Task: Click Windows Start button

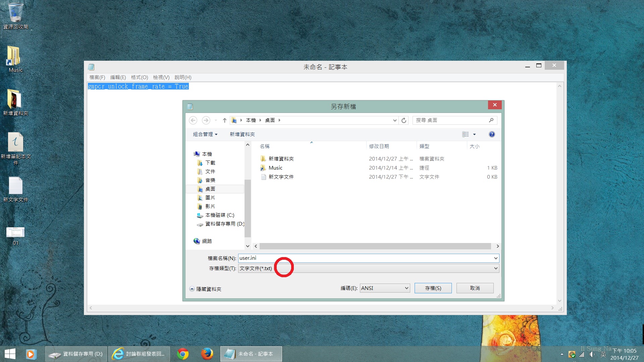Action: pyautogui.click(x=10, y=354)
